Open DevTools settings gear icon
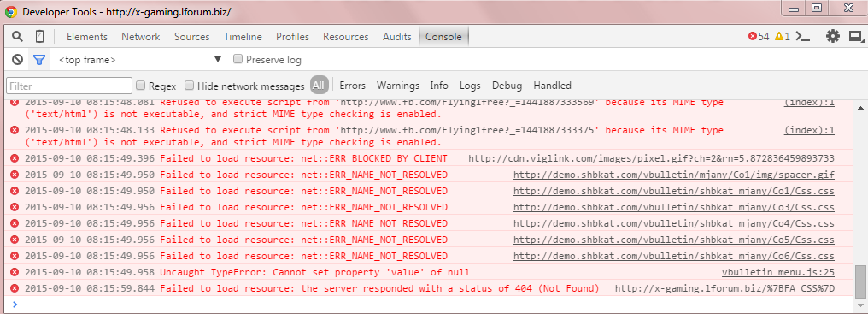Viewport: 868px width, 314px height. coord(833,37)
